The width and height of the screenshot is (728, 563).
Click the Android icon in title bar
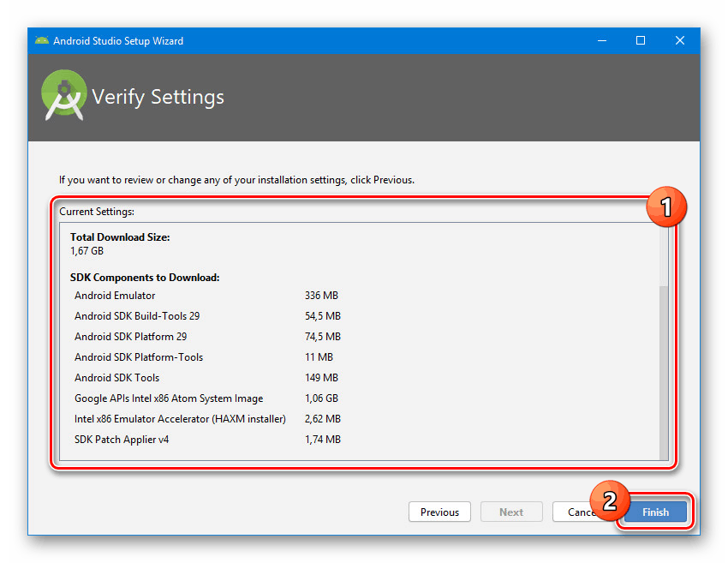[42, 40]
